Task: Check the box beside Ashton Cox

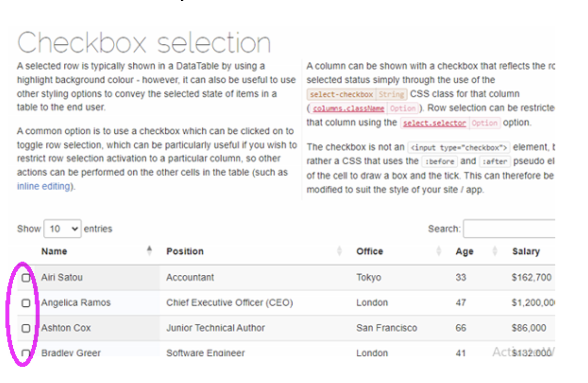Action: pyautogui.click(x=26, y=328)
